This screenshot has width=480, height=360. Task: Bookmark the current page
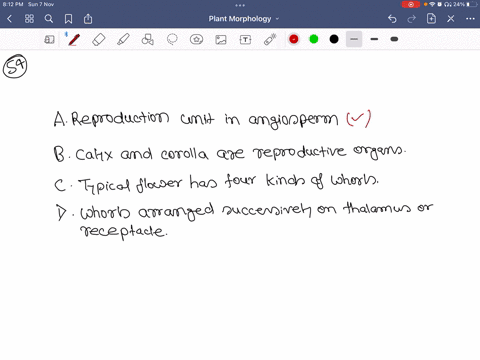click(x=68, y=19)
